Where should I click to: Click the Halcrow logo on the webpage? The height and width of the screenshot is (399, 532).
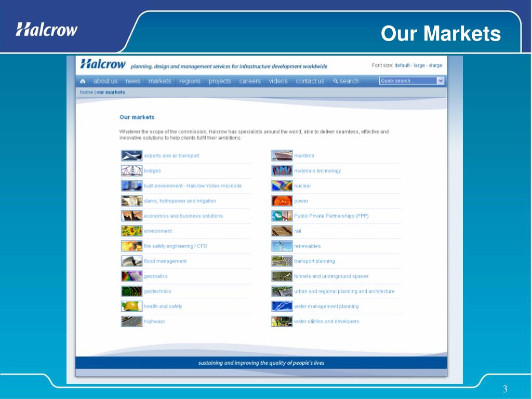(x=103, y=64)
